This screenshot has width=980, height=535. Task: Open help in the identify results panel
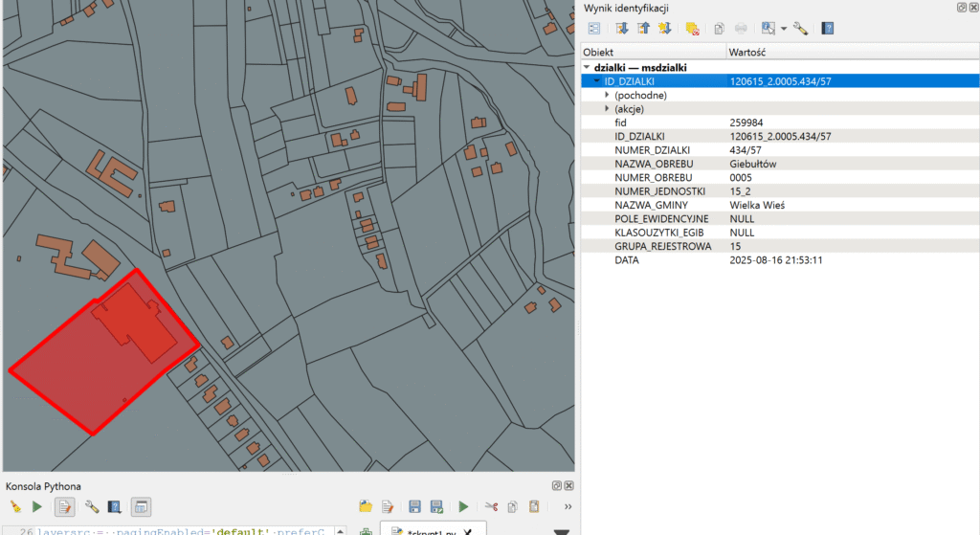click(x=828, y=29)
